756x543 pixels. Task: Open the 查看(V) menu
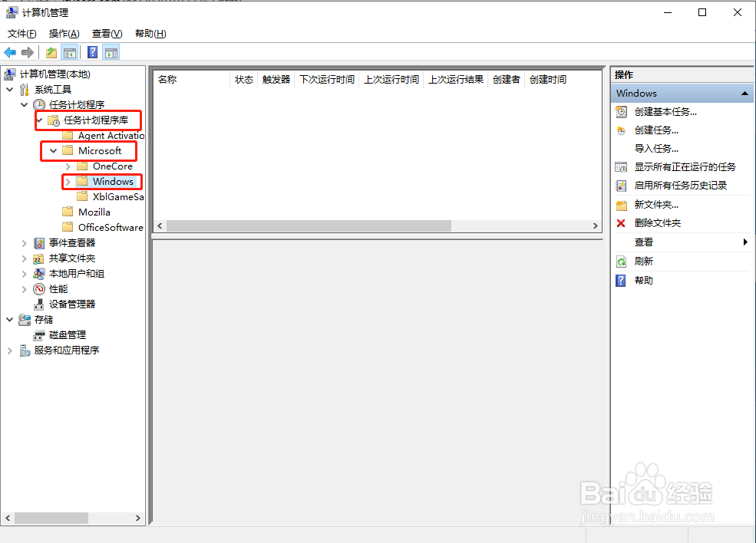pyautogui.click(x=107, y=33)
